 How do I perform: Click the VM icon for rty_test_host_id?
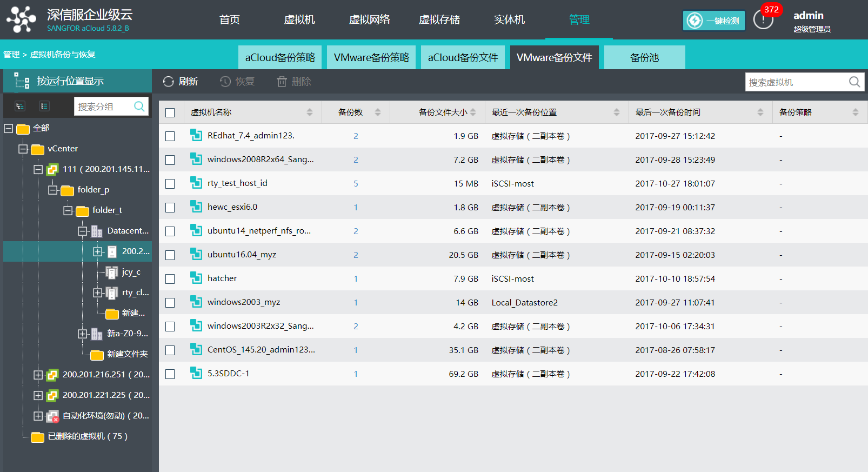(196, 183)
